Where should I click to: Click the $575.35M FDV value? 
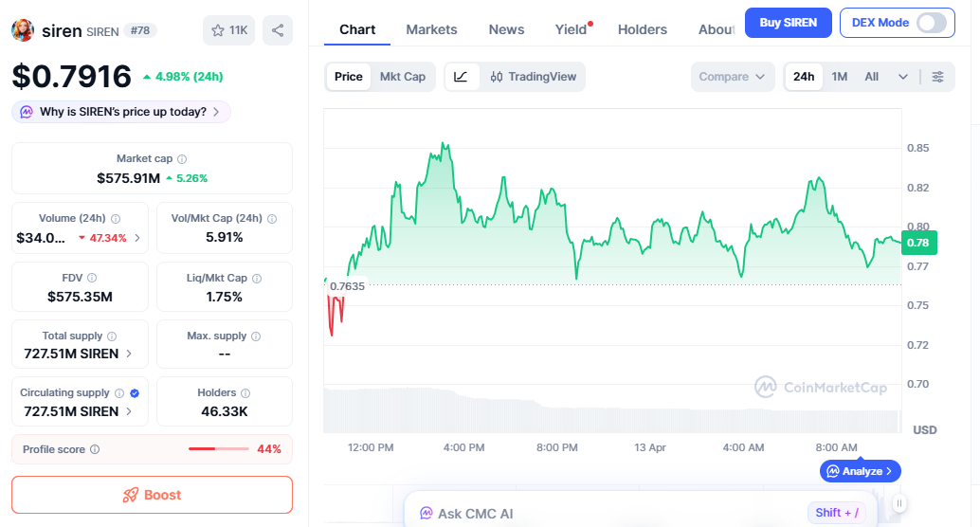click(80, 297)
